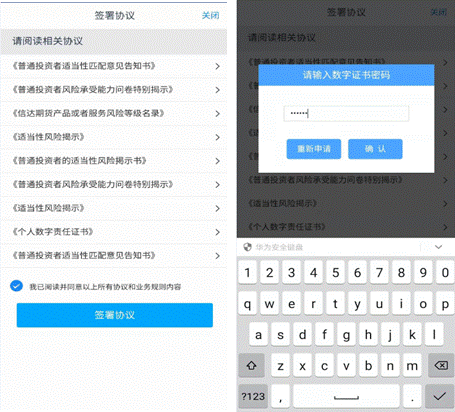The width and height of the screenshot is (455, 412).
Task: Collapse keyboard with the down chevron
Action: point(439,247)
